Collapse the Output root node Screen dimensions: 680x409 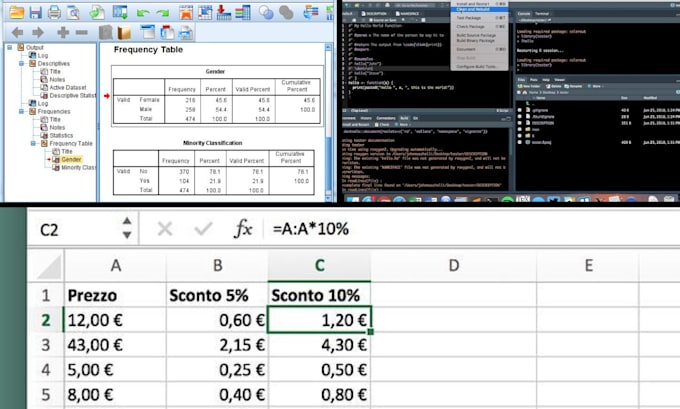tap(10, 47)
